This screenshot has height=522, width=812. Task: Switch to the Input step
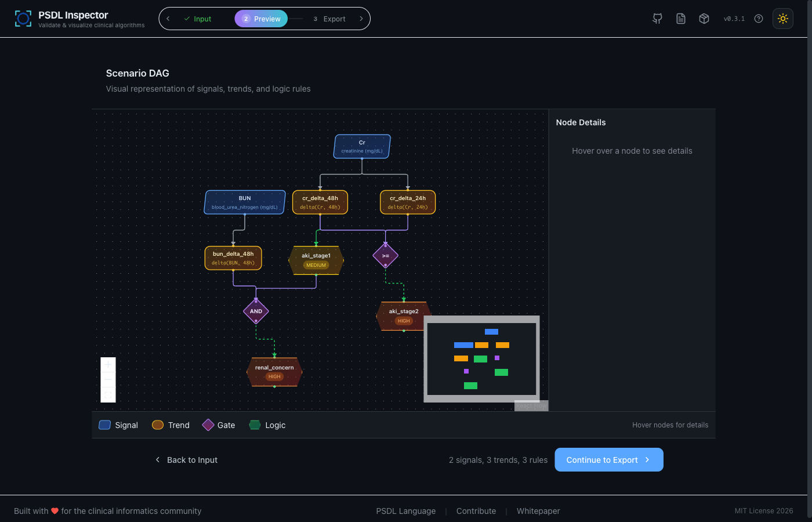tap(197, 19)
